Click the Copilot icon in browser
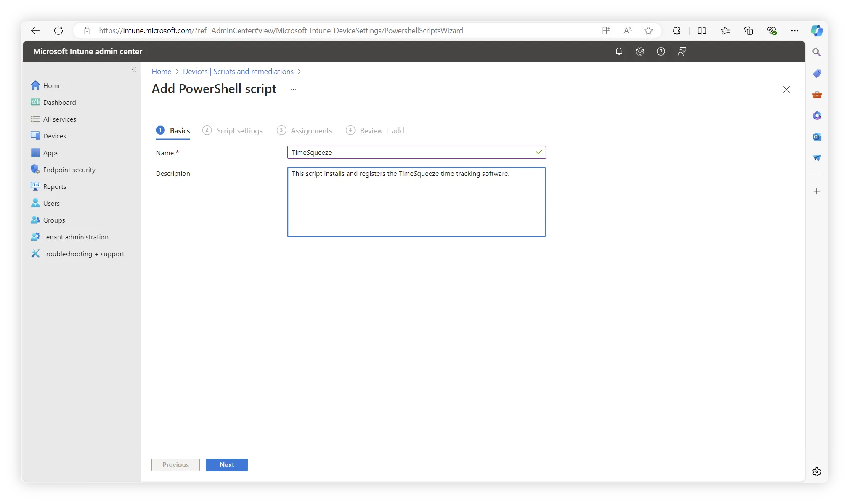Screen dimensions: 849x504 coord(817,30)
